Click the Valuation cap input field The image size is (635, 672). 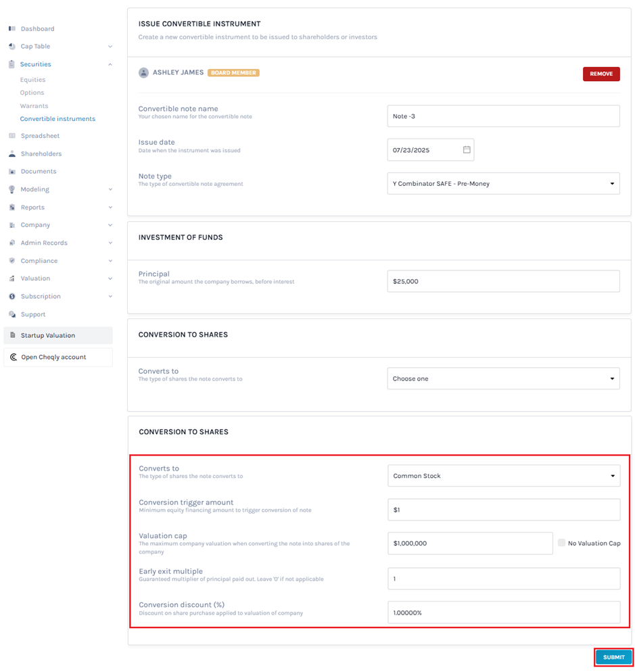(x=471, y=543)
